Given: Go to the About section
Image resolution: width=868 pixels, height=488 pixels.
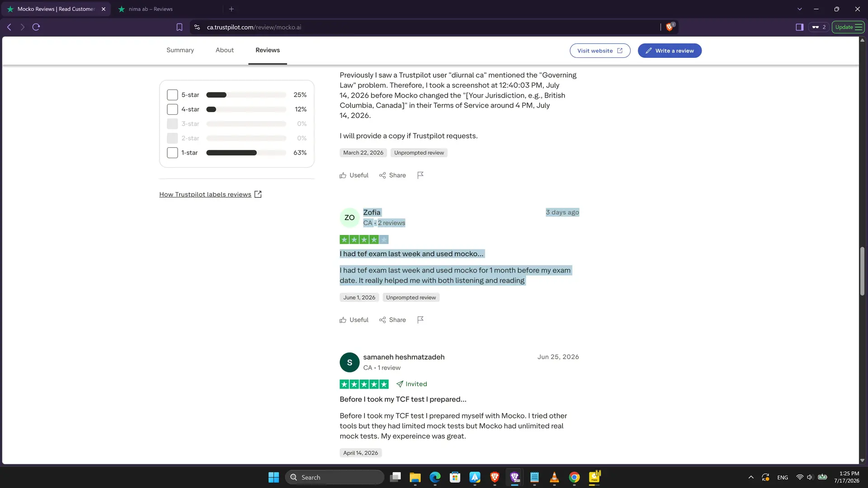Looking at the screenshot, I should pyautogui.click(x=225, y=50).
